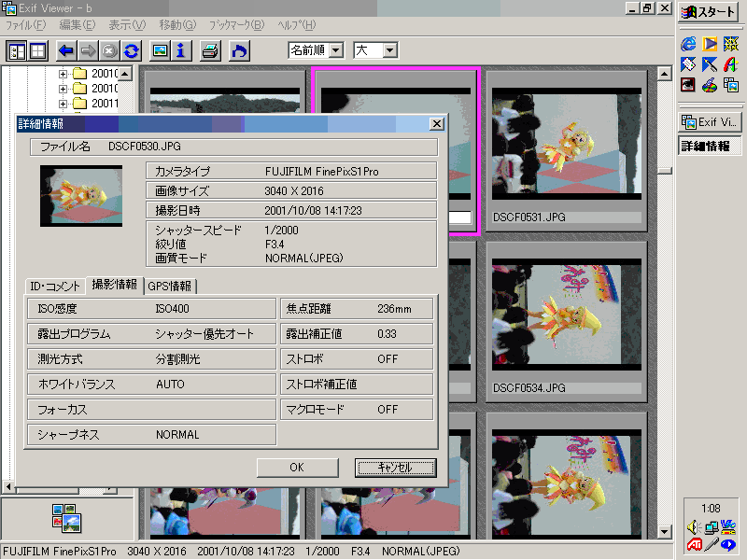Click the image view toolbar icon

click(x=160, y=50)
